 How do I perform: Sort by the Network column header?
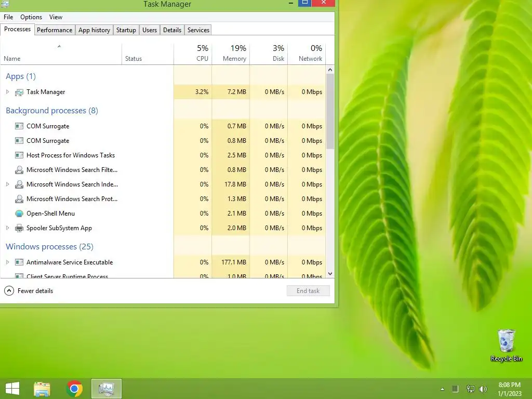307,54
